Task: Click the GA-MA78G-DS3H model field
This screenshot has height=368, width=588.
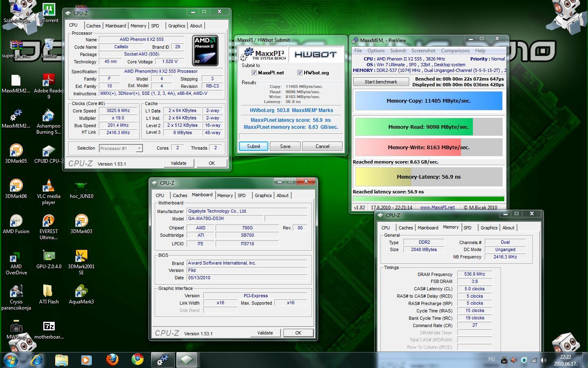Action: 225,218
